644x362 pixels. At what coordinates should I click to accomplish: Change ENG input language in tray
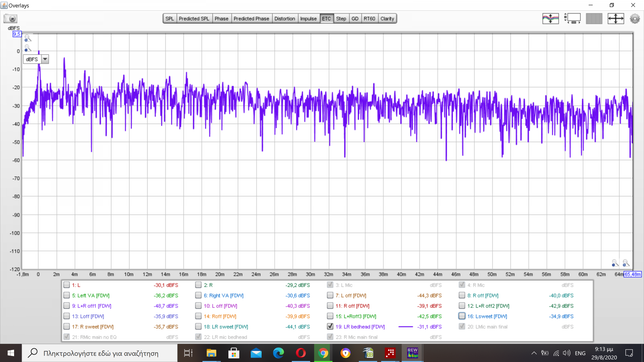pyautogui.click(x=580, y=353)
